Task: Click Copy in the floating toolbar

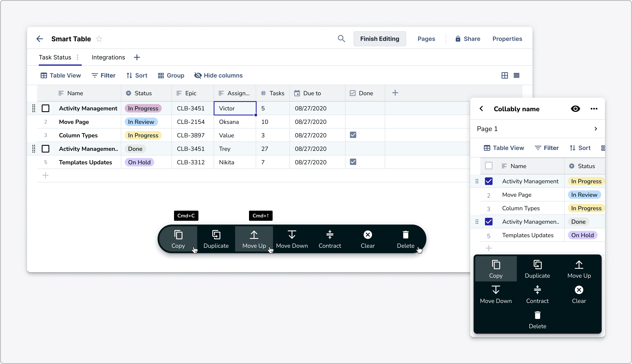Action: coord(178,239)
